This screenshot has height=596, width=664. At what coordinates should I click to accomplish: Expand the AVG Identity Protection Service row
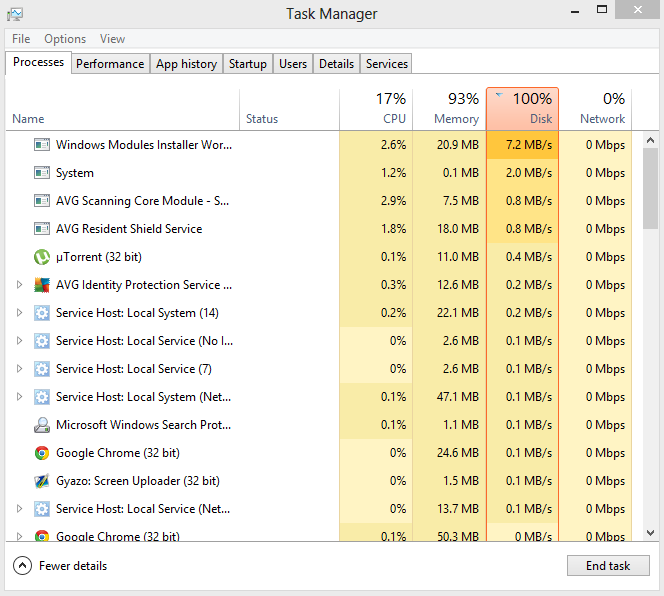[19, 285]
